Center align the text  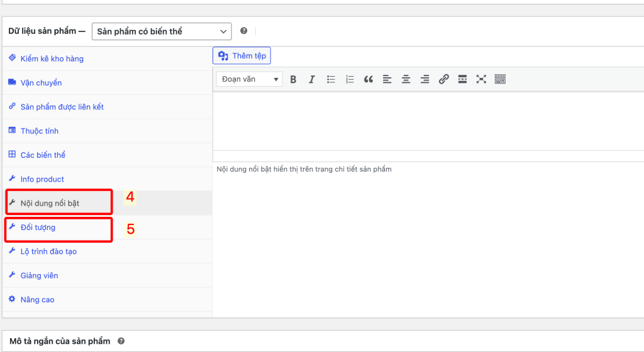coord(406,79)
